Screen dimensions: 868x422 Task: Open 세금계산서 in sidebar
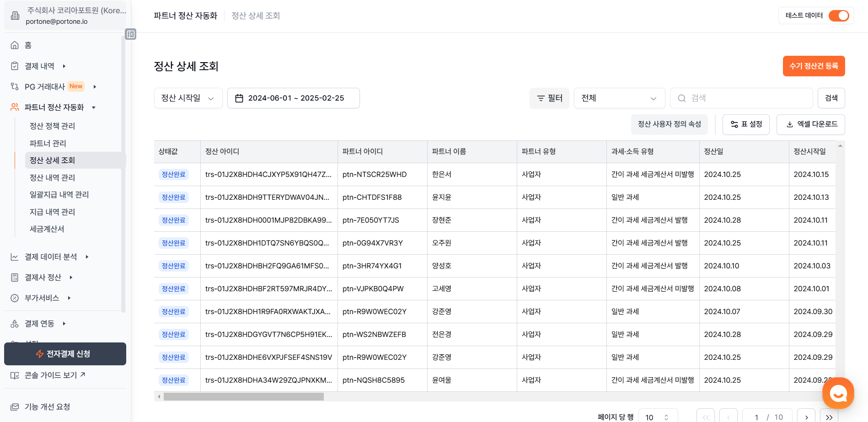click(47, 229)
